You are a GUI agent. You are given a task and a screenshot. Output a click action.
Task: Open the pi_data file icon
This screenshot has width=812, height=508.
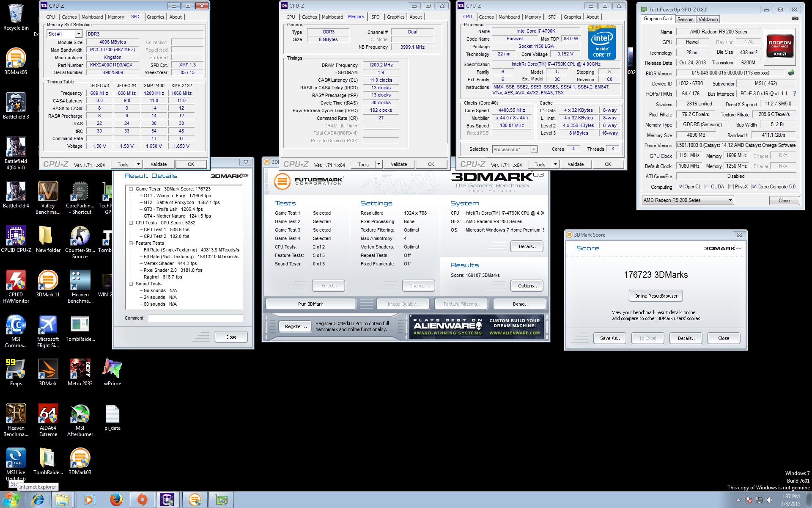[x=112, y=417]
